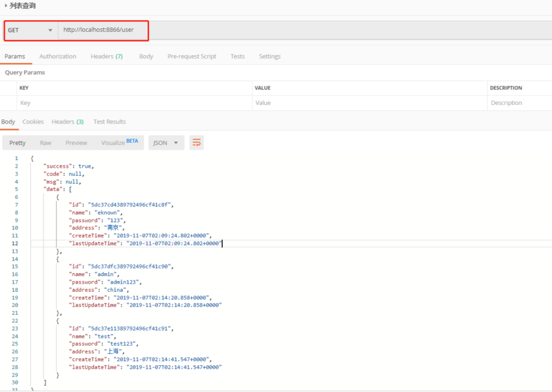Open the JSON format dropdown

pyautogui.click(x=166, y=143)
